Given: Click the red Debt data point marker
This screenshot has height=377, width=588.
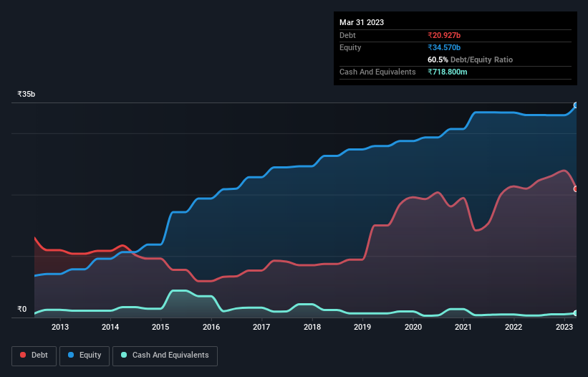Looking at the screenshot, I should click(x=577, y=189).
